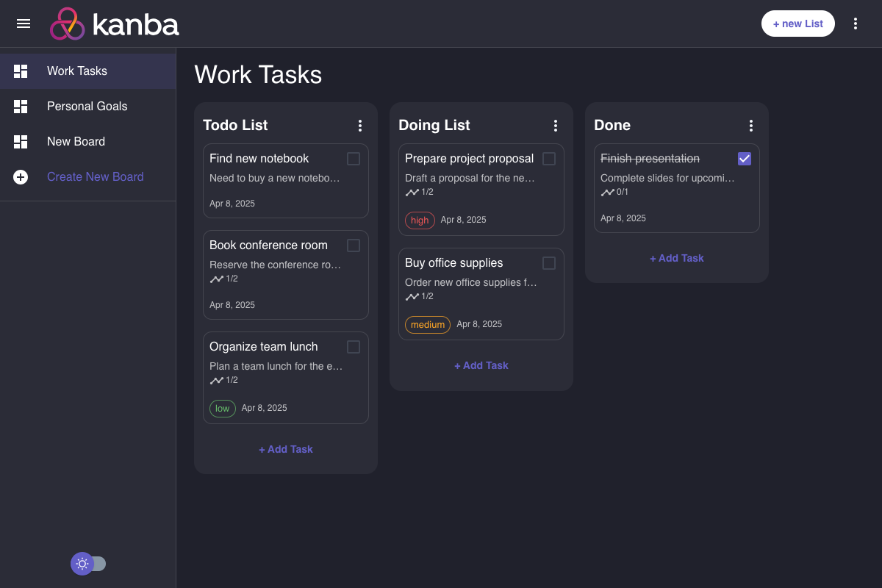Add a task to Done list
The image size is (882, 588).
click(677, 258)
